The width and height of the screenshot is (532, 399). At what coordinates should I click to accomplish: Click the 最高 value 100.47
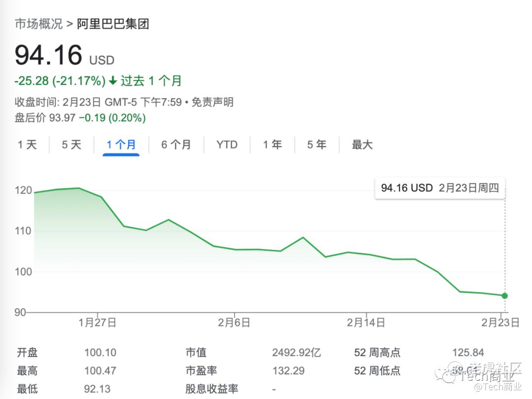100,370
